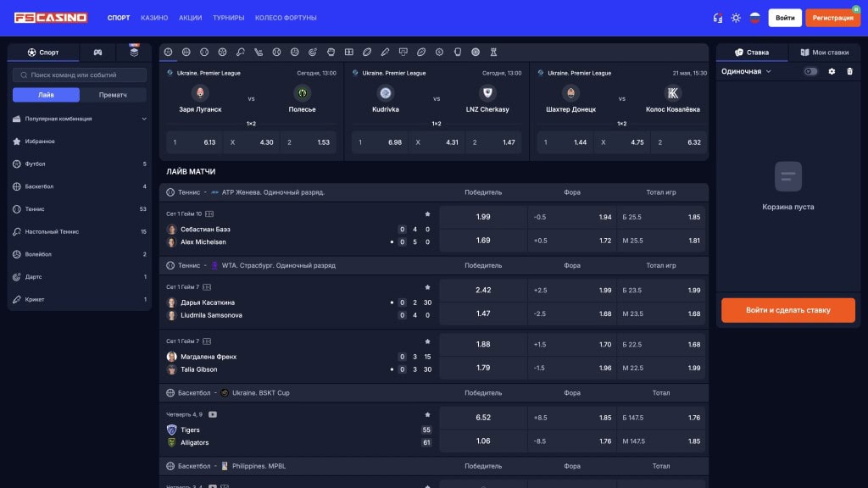Select the tennis ball icon in sports toolbar
This screenshot has height=488, width=868.
coord(204,52)
